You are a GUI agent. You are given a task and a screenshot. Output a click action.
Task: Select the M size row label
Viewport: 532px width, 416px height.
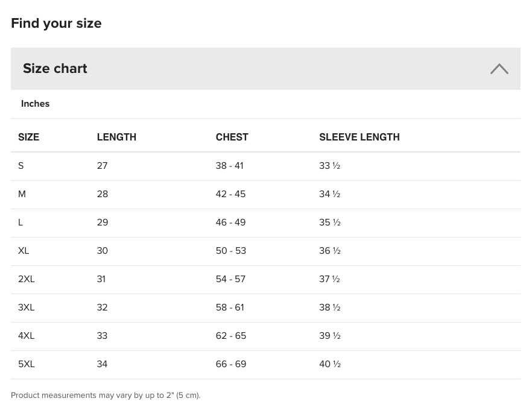tap(22, 194)
